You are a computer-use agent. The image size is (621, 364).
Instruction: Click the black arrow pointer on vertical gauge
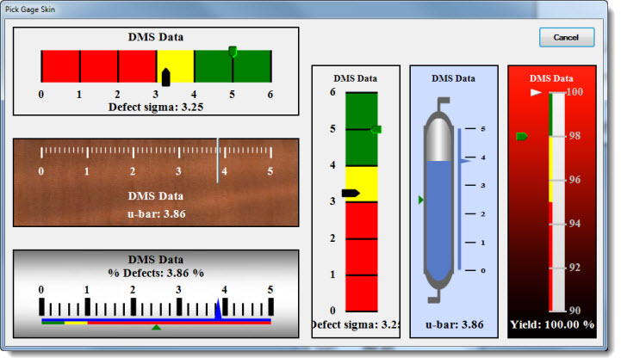[350, 194]
